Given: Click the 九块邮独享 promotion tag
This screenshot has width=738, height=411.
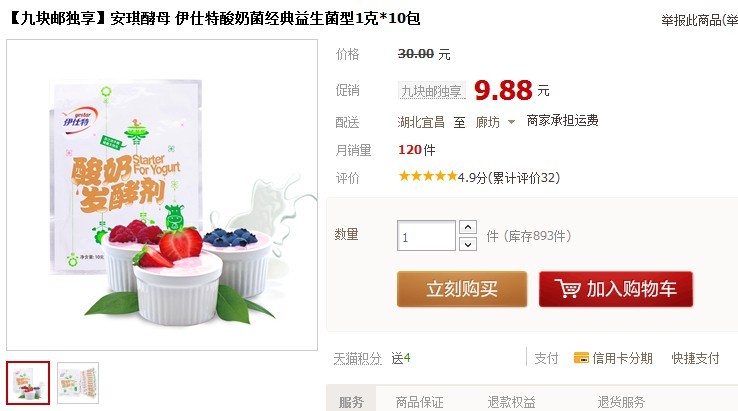Looking at the screenshot, I should click(x=432, y=90).
